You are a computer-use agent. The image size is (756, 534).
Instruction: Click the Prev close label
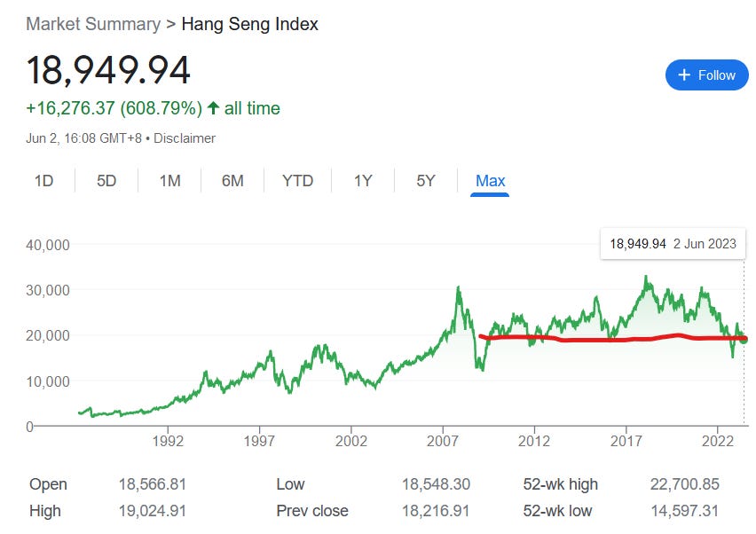coord(312,510)
